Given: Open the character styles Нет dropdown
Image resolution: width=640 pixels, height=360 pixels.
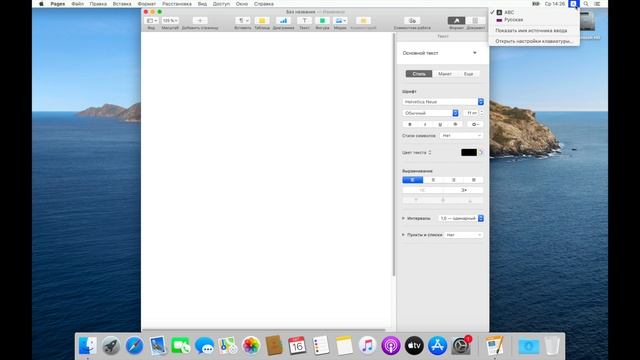Looking at the screenshot, I should coord(462,136).
